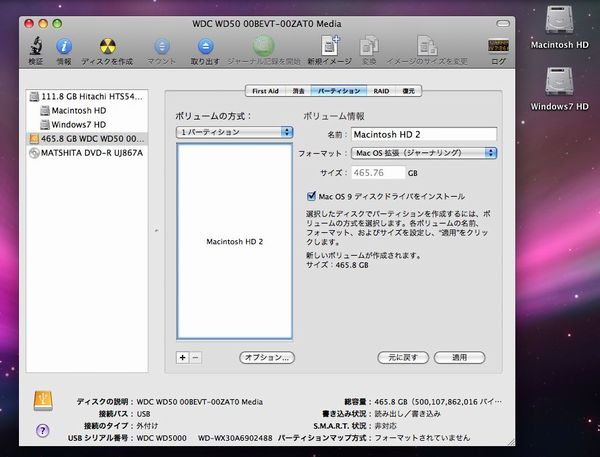Click the Name field containing Macintosh HD 2
This screenshot has width=600, height=457.
click(424, 134)
